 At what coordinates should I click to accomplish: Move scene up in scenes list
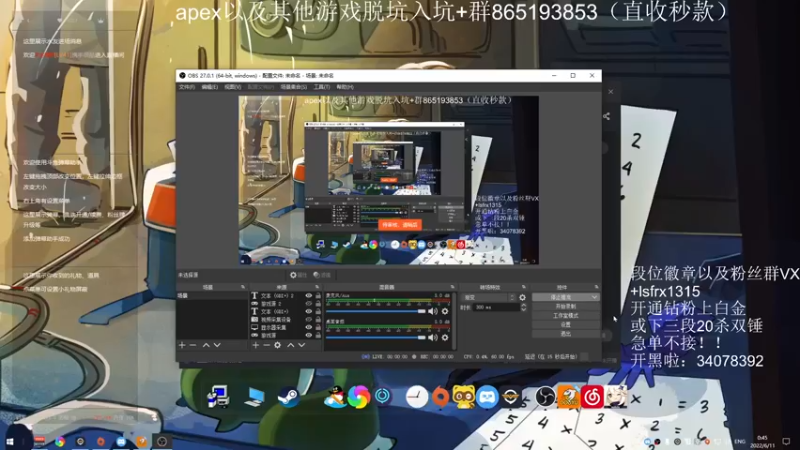[x=206, y=345]
